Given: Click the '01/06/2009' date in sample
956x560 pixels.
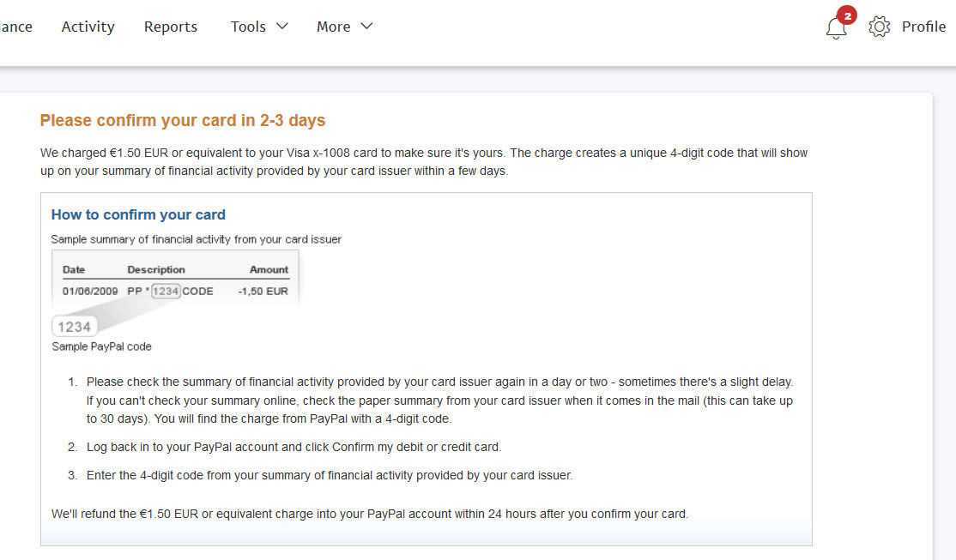Looking at the screenshot, I should (90, 292).
